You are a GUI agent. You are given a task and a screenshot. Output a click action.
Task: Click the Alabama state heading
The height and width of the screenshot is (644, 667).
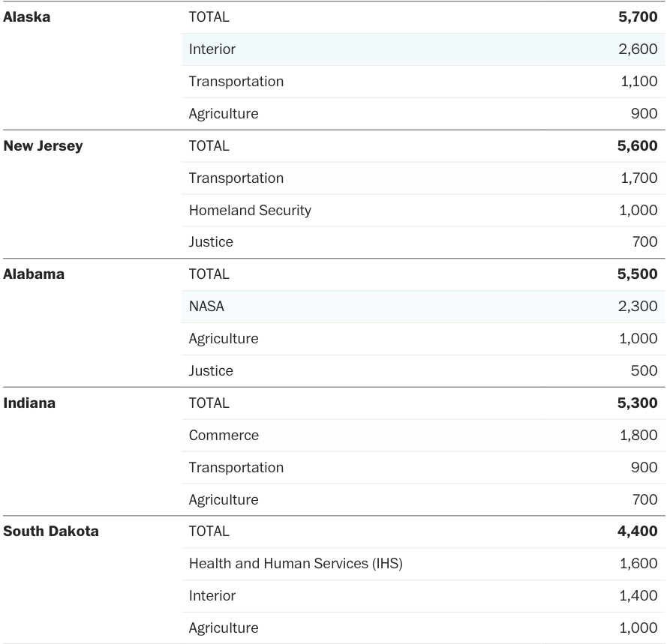click(34, 274)
